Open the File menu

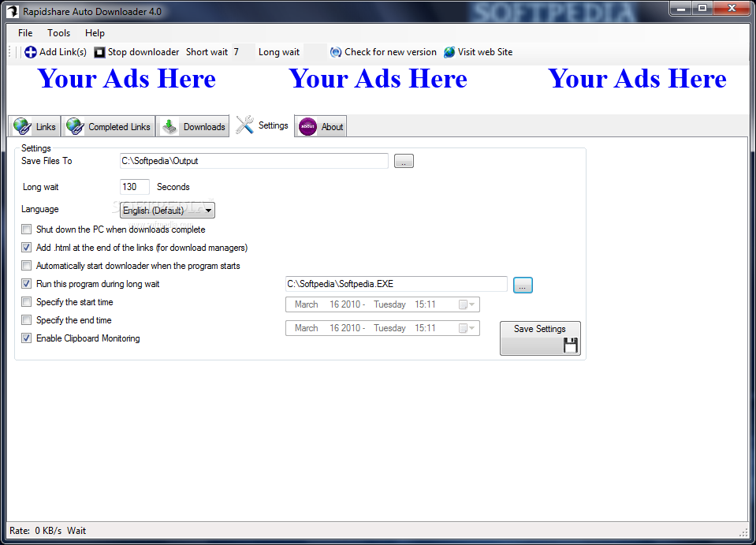point(25,33)
